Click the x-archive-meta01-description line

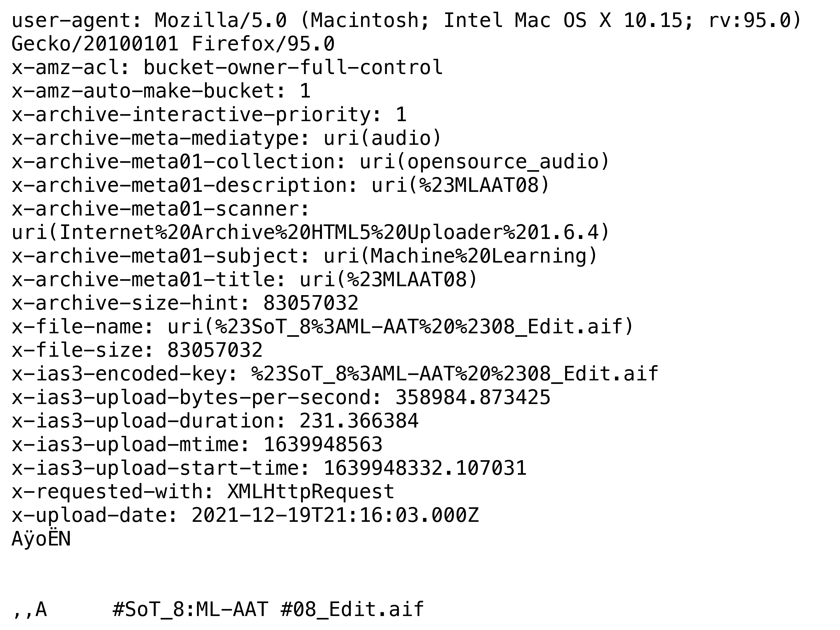(281, 185)
